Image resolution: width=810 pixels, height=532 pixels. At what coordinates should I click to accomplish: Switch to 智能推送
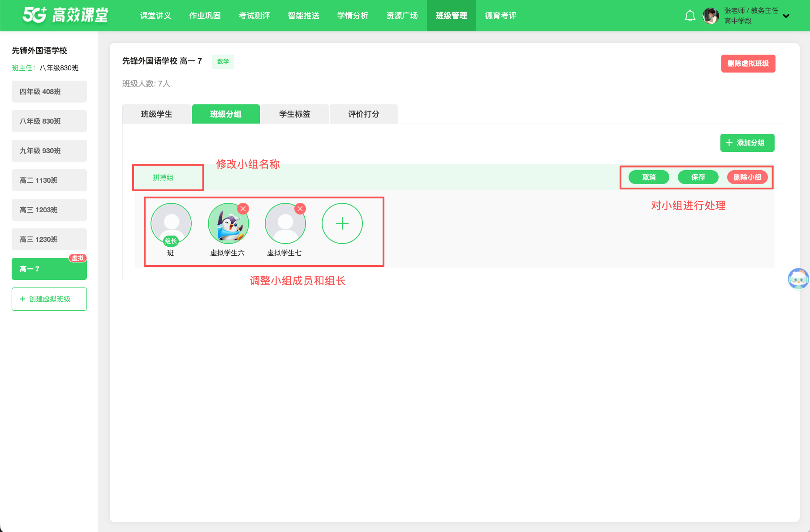303,16
